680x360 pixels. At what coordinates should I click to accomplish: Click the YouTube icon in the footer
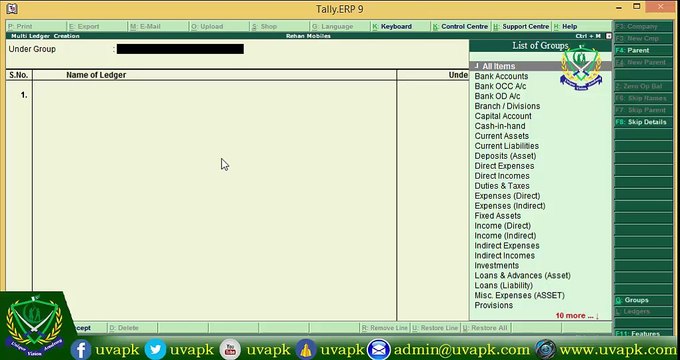pyautogui.click(x=230, y=350)
